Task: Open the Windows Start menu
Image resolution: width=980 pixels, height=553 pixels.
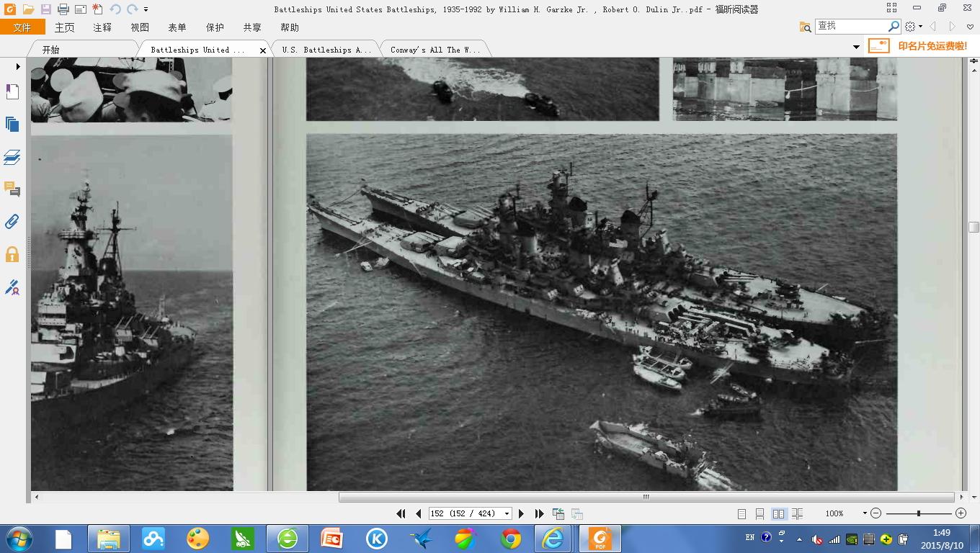Action: [19, 539]
